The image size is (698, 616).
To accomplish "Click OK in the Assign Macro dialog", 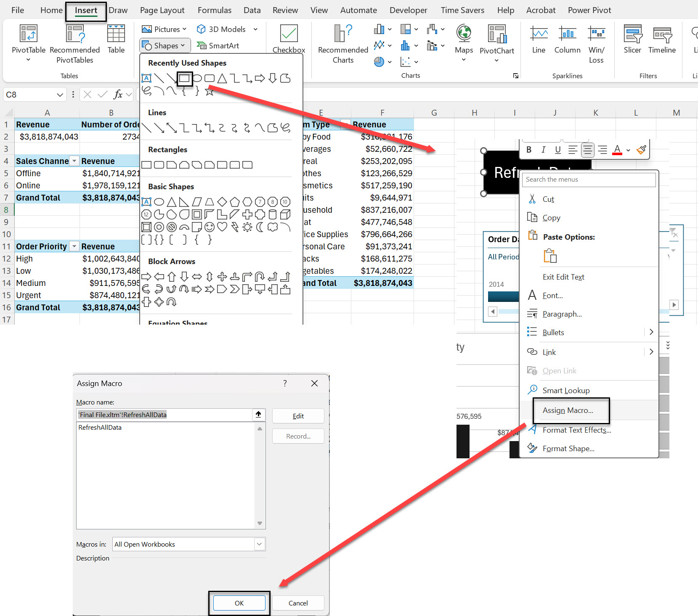I will [x=239, y=603].
